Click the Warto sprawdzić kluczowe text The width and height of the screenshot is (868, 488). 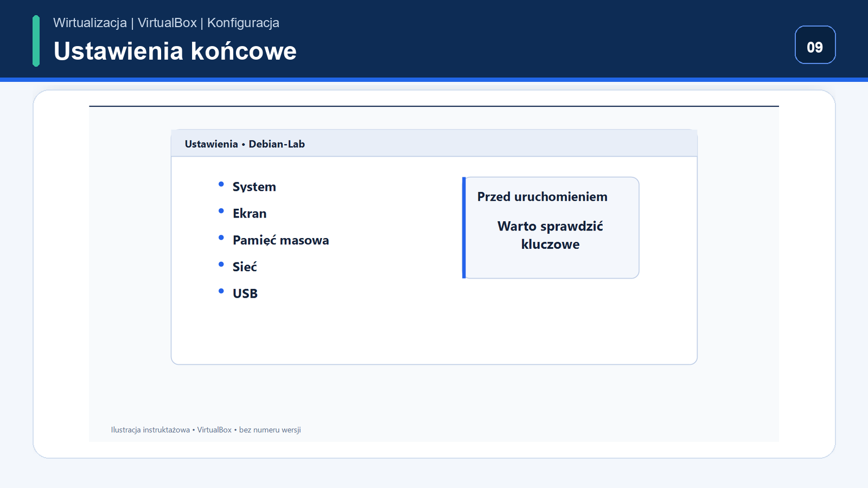(550, 235)
